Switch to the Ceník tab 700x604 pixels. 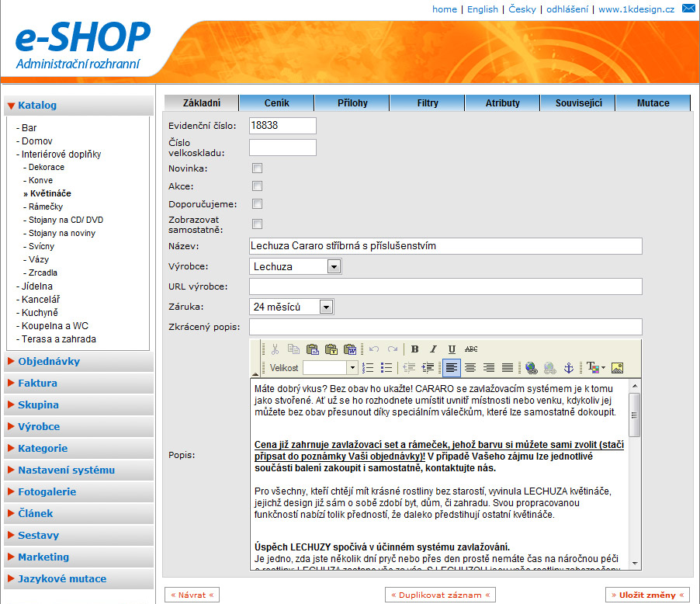277,102
